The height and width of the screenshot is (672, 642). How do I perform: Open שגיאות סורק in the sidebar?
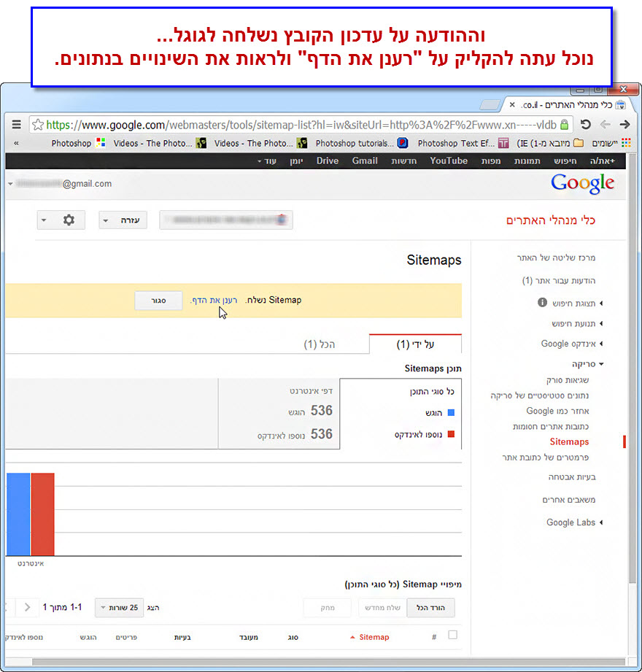click(567, 380)
